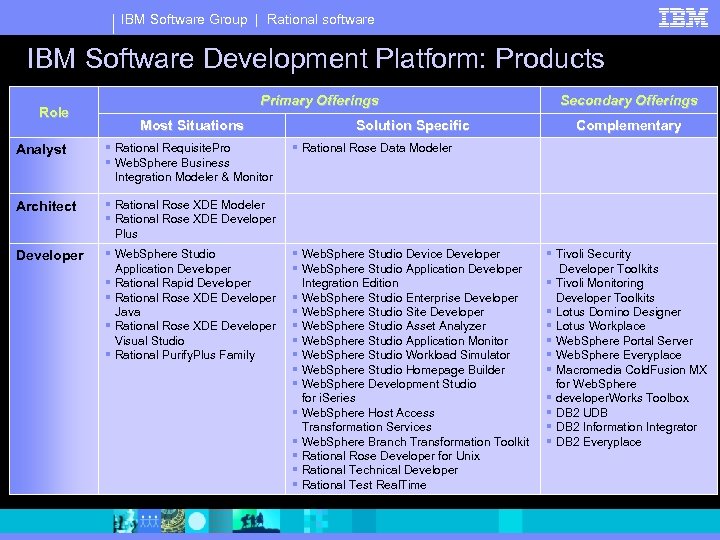Click "Rational Rose Developer for Unix"

(x=391, y=456)
